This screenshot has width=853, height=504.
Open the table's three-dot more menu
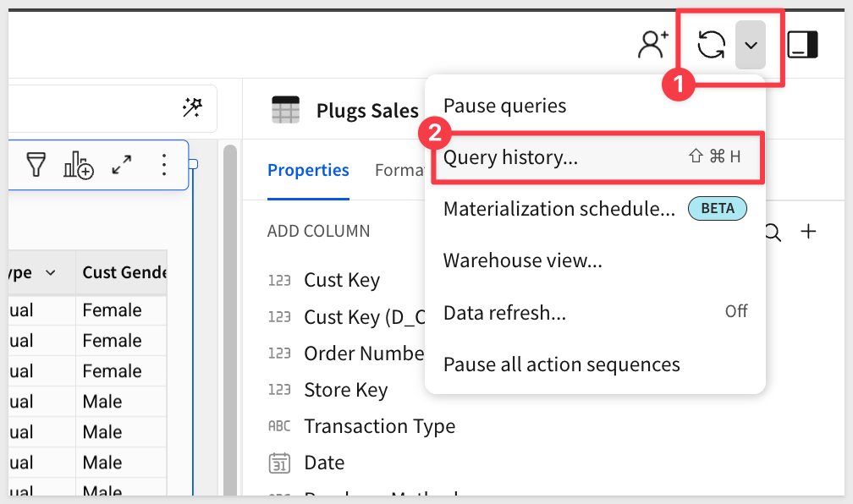(164, 165)
